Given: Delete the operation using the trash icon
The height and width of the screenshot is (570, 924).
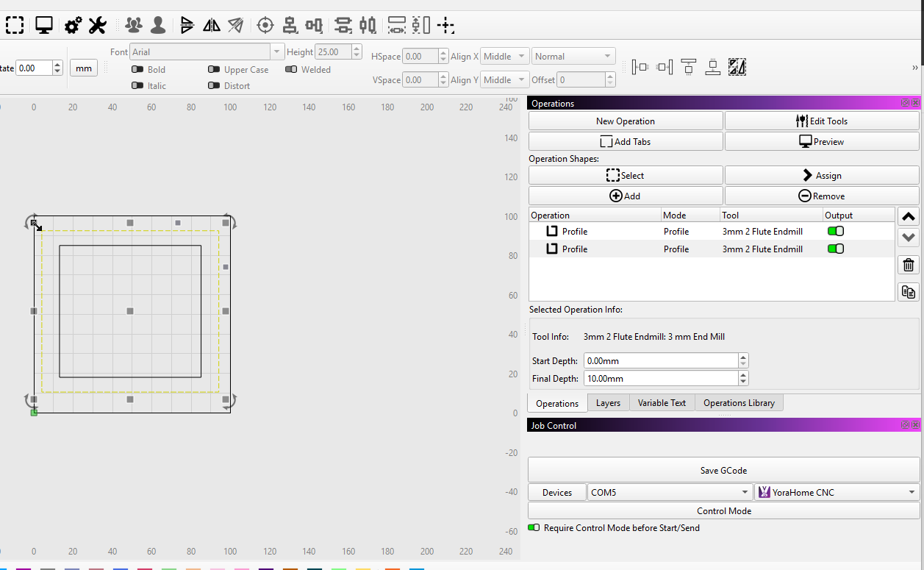Looking at the screenshot, I should tap(909, 266).
